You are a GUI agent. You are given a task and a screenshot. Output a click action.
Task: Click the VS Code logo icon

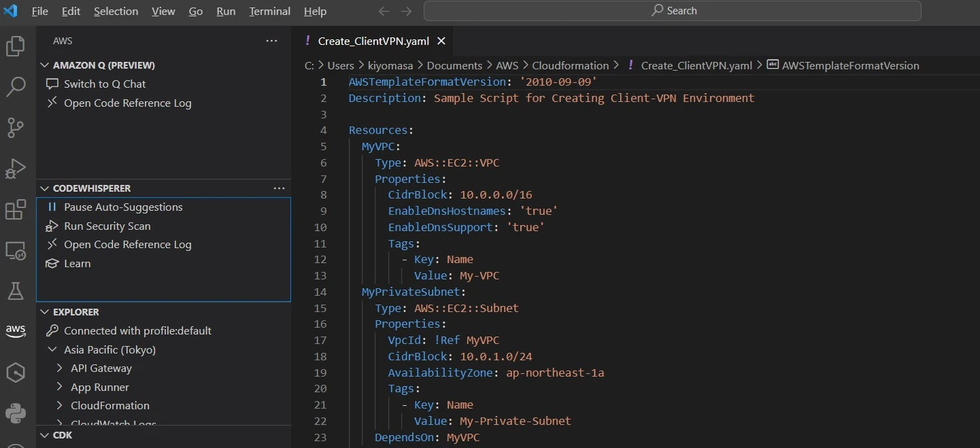click(x=11, y=11)
